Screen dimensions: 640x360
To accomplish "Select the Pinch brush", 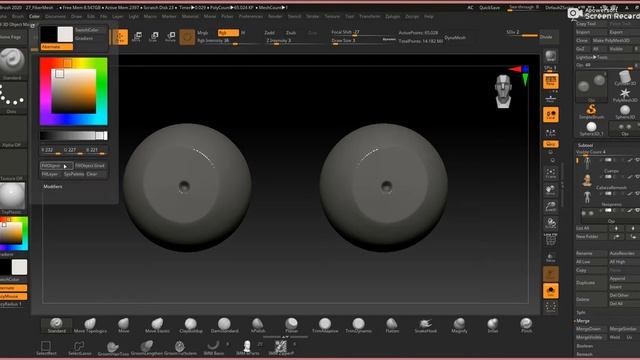I will (526, 325).
